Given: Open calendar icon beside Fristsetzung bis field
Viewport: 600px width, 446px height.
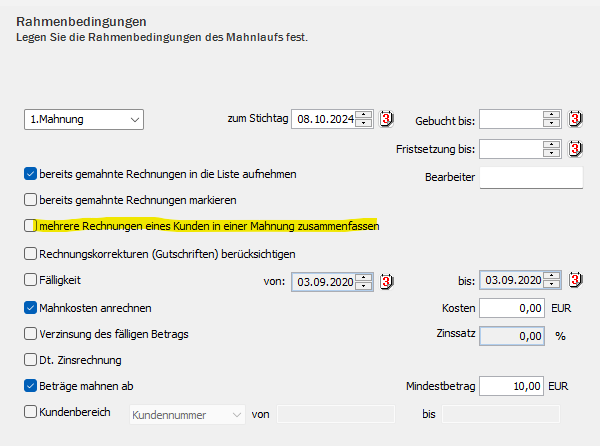Looking at the screenshot, I should click(575, 149).
